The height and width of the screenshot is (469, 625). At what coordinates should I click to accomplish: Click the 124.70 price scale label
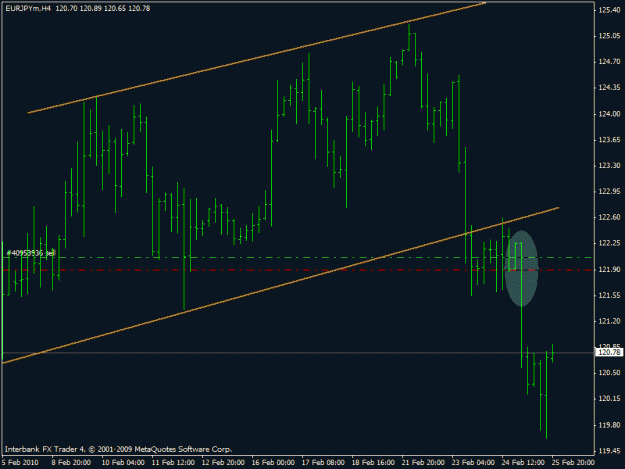(x=609, y=62)
